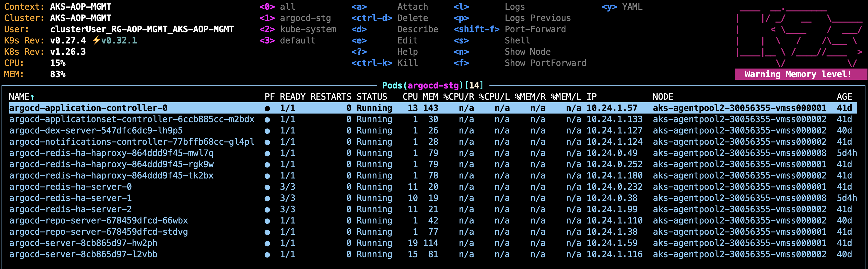
Task: Click node name of argocd-redis-ha-haproxy-864ddd9f45-mwl7q
Action: tap(740, 153)
